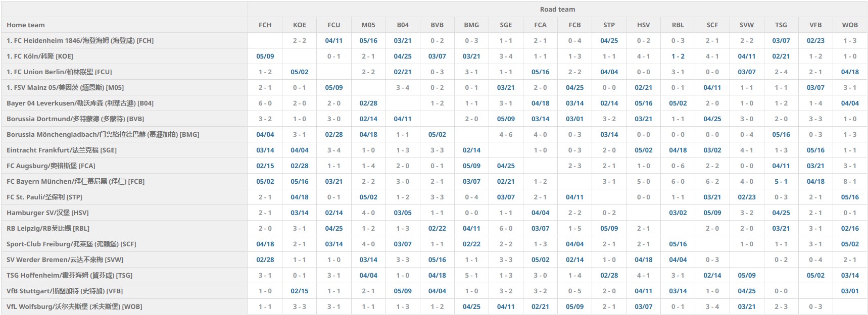Click the 05/16 Mönchengladbach vs TSG date

781,134
